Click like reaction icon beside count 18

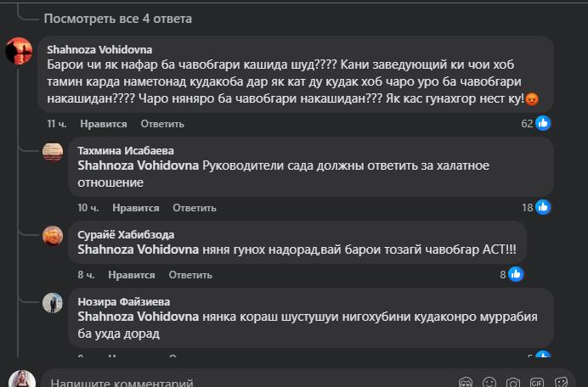[x=543, y=207]
